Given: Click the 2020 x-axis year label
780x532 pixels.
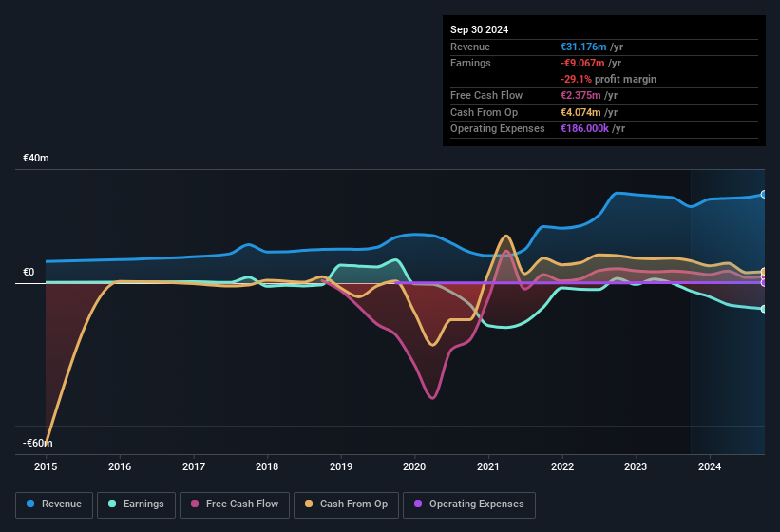Looking at the screenshot, I should [414, 466].
